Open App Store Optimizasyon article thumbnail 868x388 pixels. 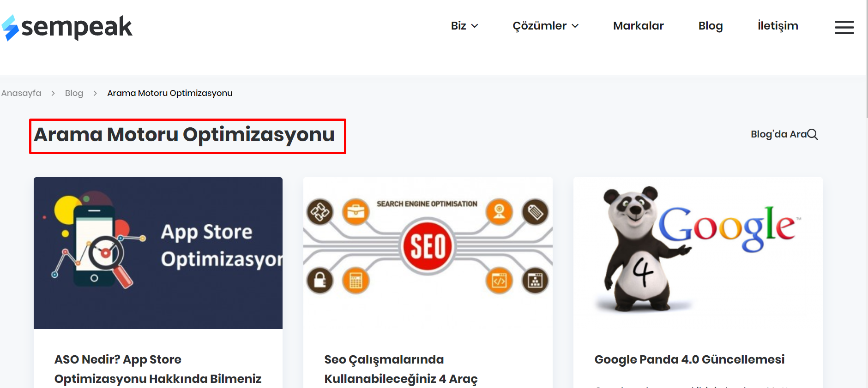click(158, 253)
